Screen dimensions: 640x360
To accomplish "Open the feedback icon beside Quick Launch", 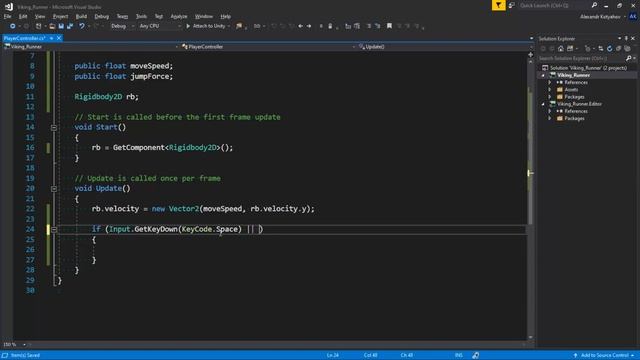I will 512,5.
